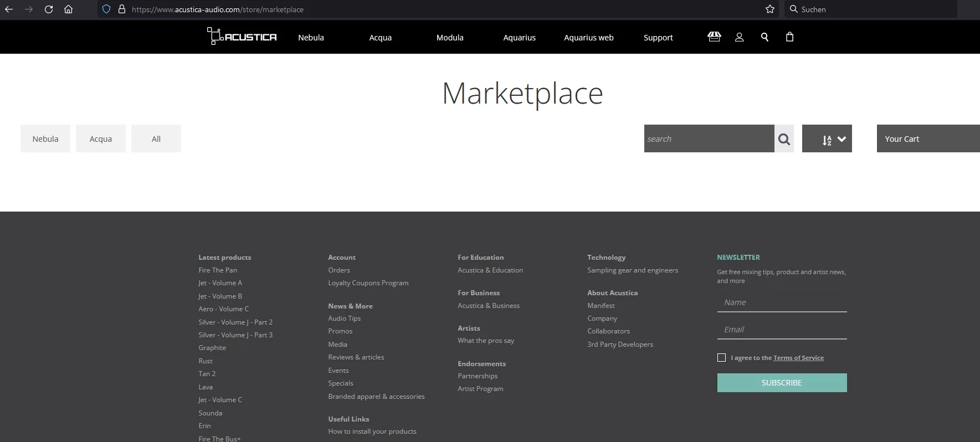Viewport: 980px width, 442px height.
Task: Open the A-Z sort order dropdown
Action: 827,138
